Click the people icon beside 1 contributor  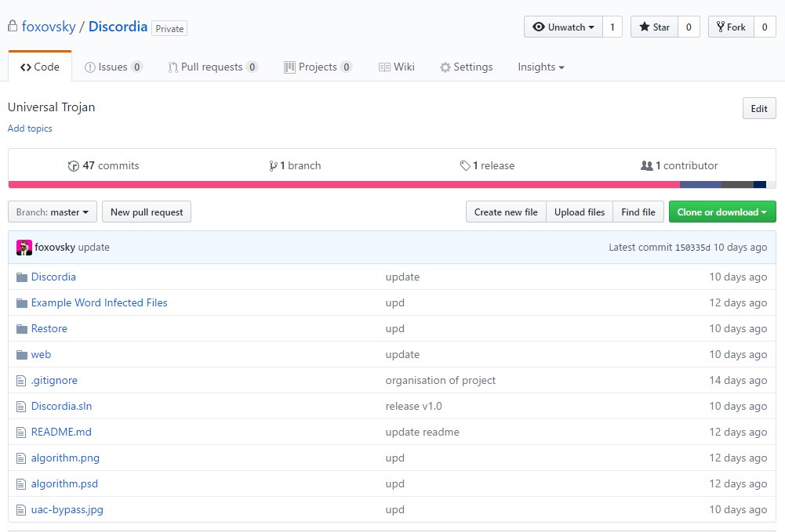647,165
